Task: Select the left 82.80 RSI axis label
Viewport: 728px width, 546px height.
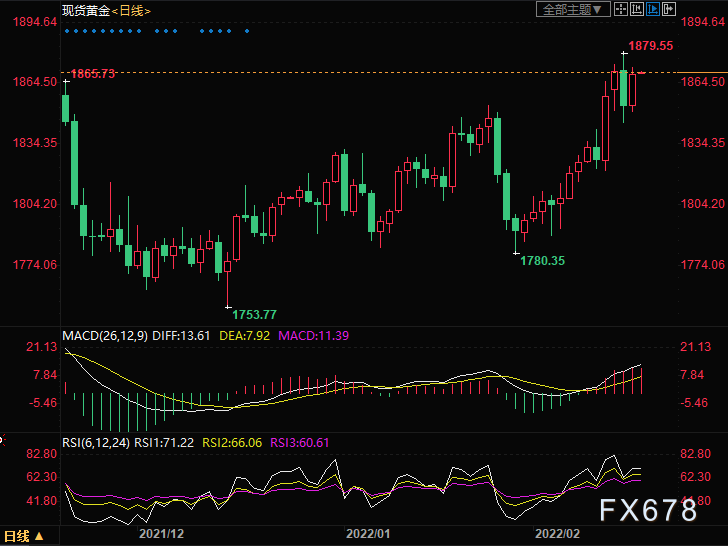Action: [42, 454]
